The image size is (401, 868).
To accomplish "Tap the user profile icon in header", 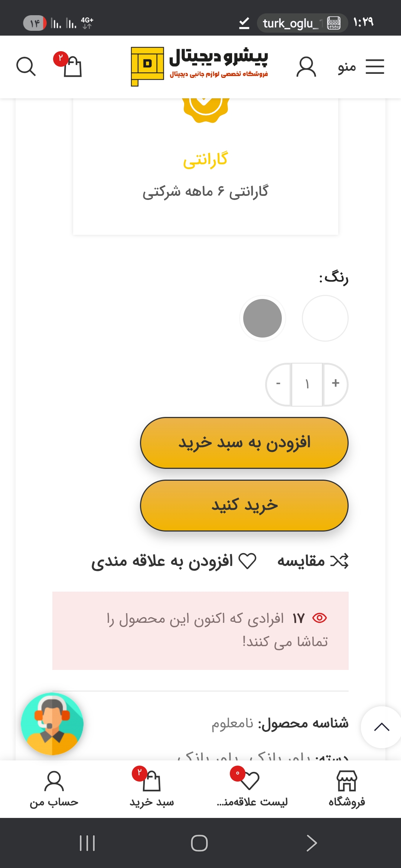I will (x=306, y=67).
